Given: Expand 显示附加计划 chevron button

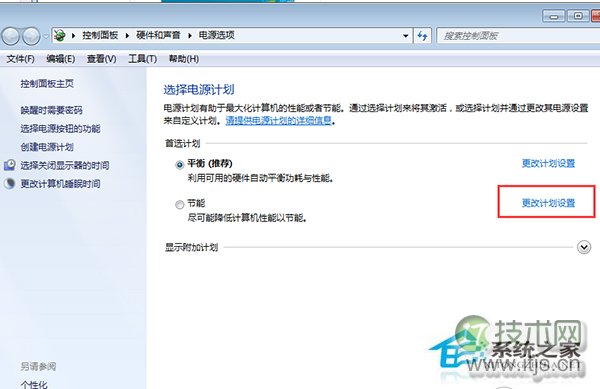Looking at the screenshot, I should (x=584, y=247).
